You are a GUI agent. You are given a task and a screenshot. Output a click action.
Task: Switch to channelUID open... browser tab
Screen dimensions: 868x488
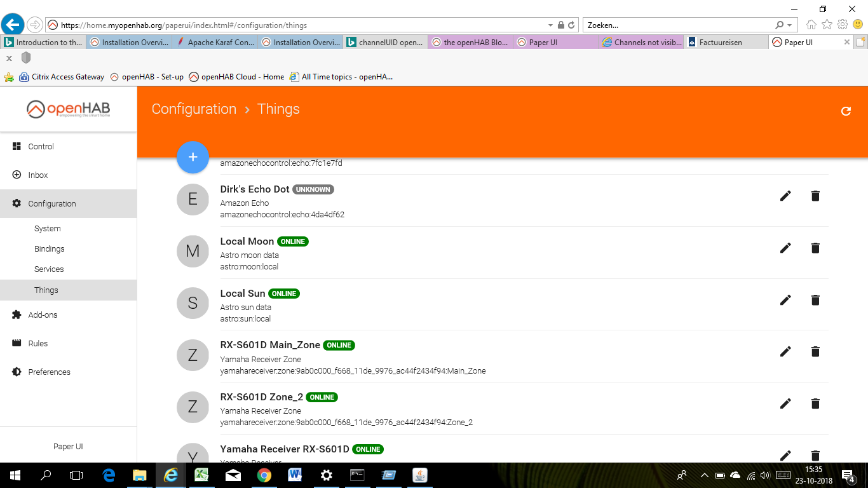pos(385,43)
